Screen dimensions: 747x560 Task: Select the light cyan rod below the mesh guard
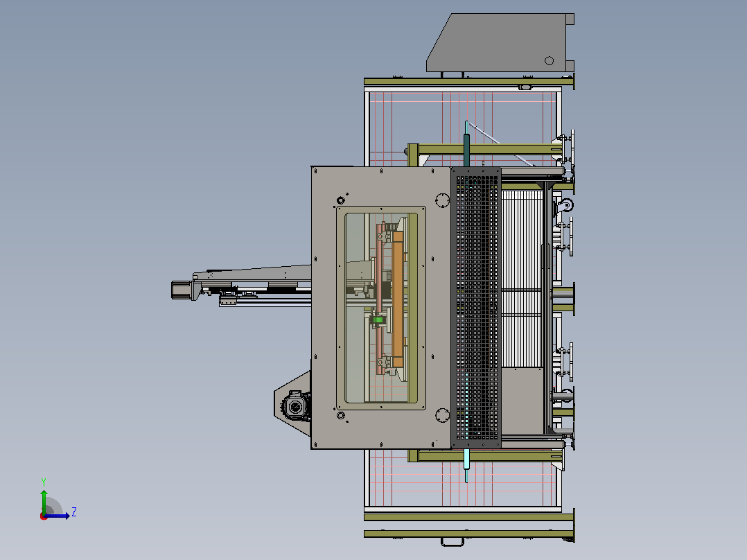click(x=466, y=460)
